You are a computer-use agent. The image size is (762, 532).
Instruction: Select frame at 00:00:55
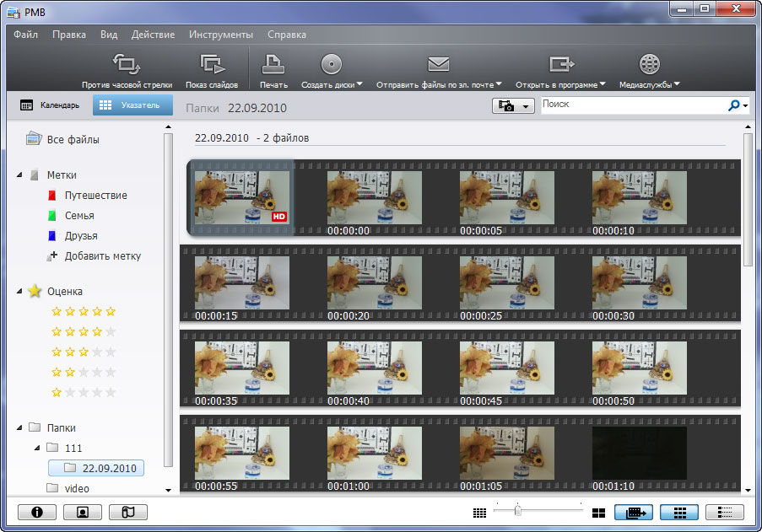click(242, 454)
